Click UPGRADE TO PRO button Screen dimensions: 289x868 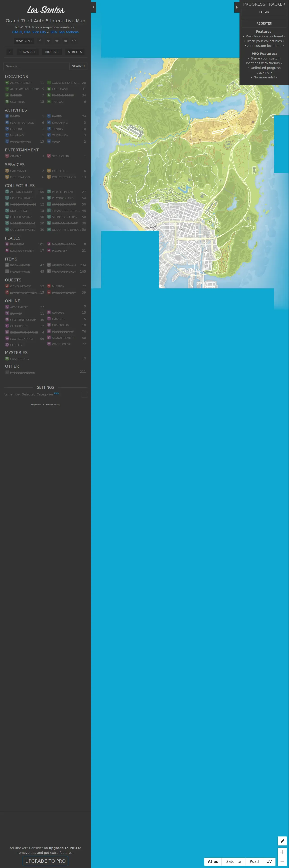point(45,861)
